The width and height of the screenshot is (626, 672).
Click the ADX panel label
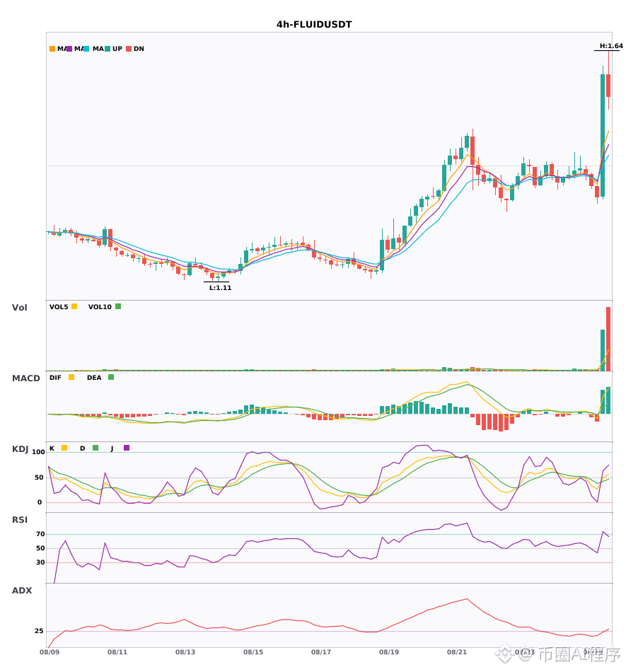(22, 591)
